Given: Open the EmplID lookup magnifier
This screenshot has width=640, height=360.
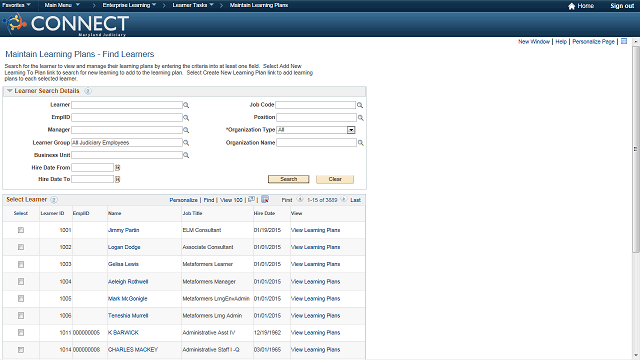Looking at the screenshot, I should pyautogui.click(x=186, y=118).
